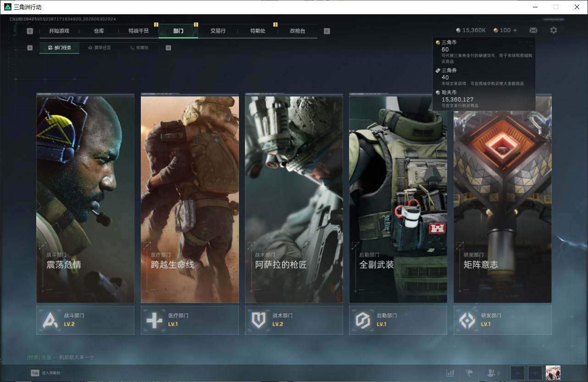Open the 特战干员 tab

coord(139,31)
